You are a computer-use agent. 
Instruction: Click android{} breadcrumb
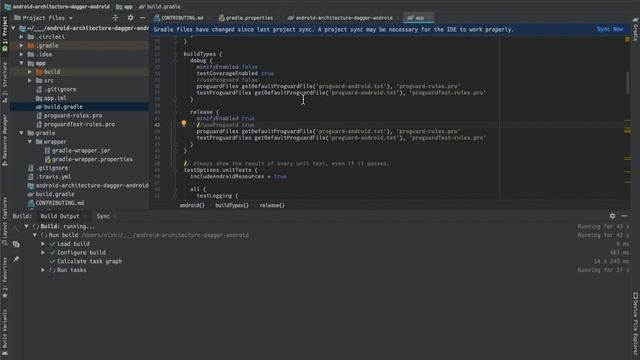pyautogui.click(x=192, y=205)
